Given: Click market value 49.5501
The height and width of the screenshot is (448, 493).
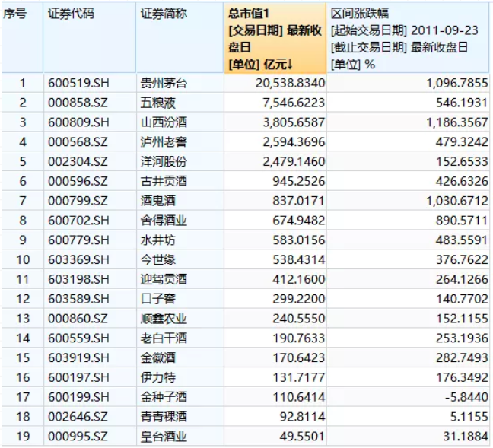Looking at the screenshot, I should (x=302, y=437).
